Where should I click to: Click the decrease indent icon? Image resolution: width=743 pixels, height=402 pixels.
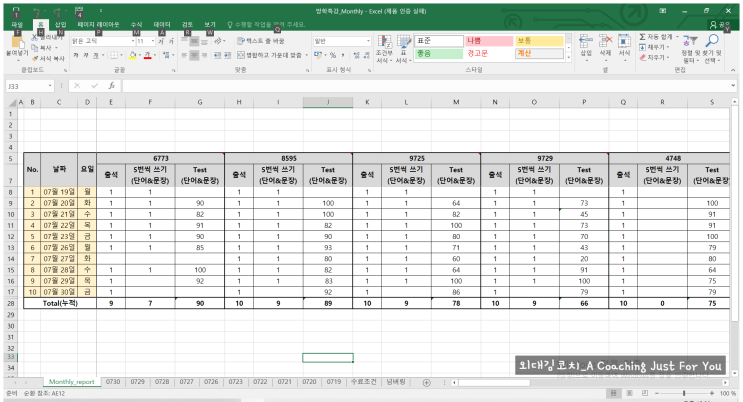point(217,55)
